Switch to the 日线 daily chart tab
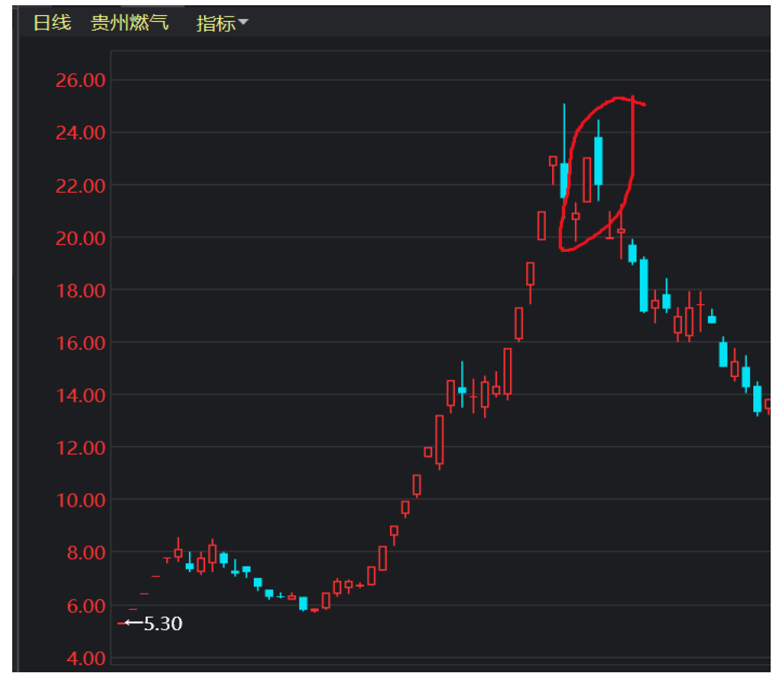This screenshot has height=685, width=784. pos(52,23)
